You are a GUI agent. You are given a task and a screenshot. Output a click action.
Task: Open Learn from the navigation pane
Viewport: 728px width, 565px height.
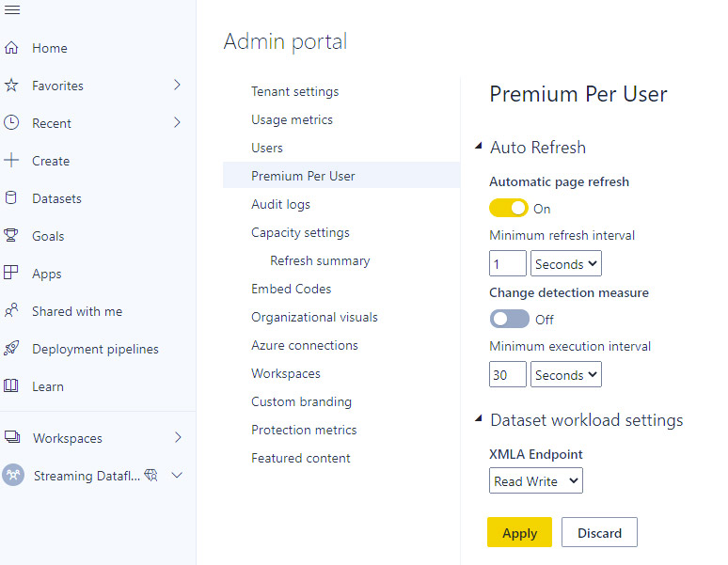pyautogui.click(x=47, y=386)
